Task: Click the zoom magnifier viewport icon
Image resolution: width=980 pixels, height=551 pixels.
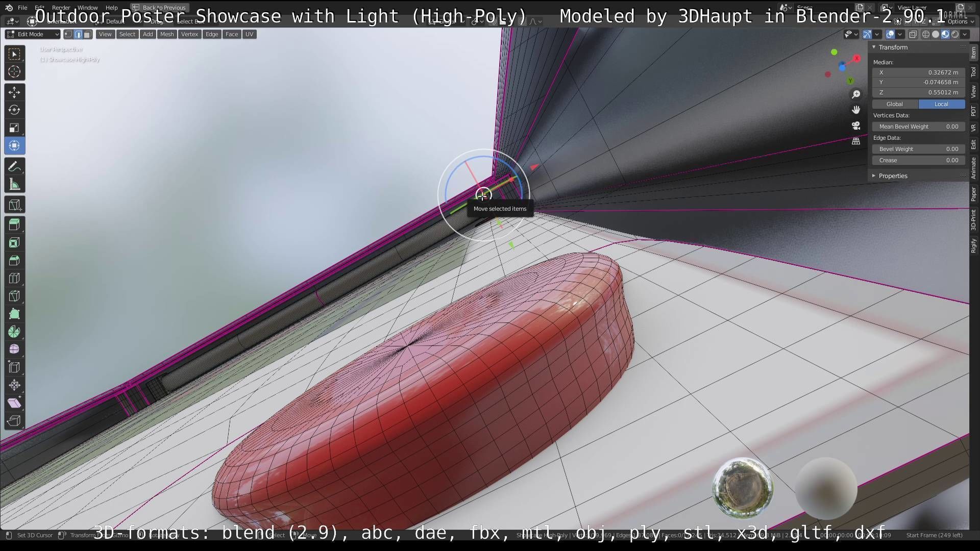Action: (x=856, y=94)
